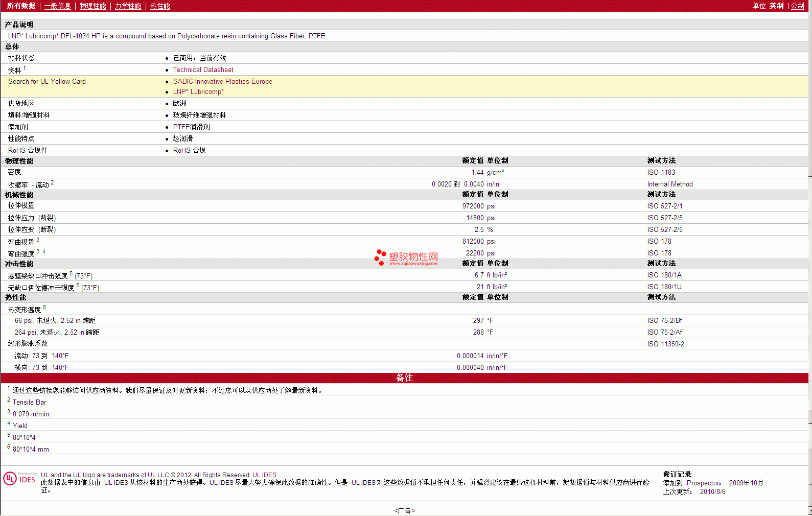
Task: Select the 热性能 tab
Action: pos(160,6)
